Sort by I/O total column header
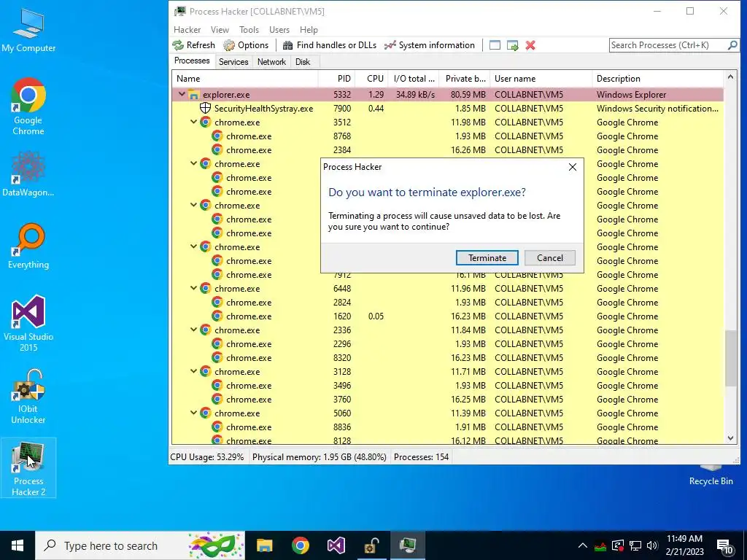Image resolution: width=747 pixels, height=560 pixels. (x=414, y=79)
